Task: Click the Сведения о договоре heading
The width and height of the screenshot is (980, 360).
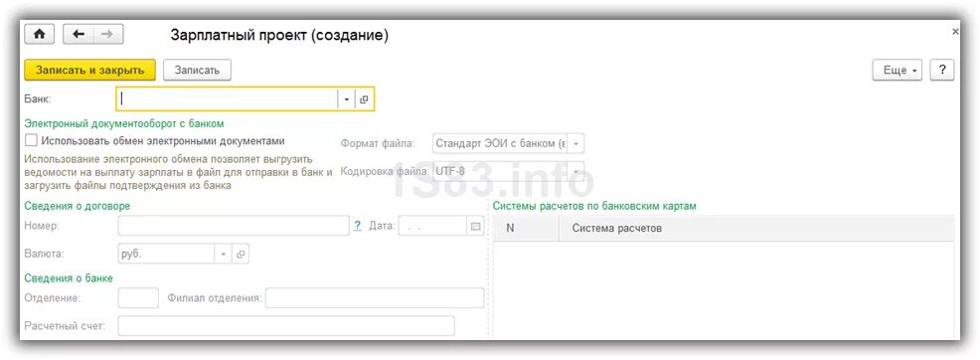Action: [x=77, y=206]
